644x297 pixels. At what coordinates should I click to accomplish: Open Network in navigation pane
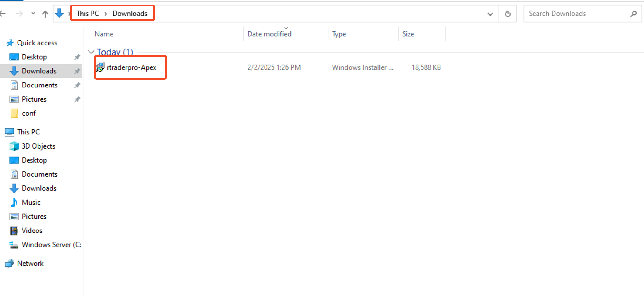coord(30,263)
